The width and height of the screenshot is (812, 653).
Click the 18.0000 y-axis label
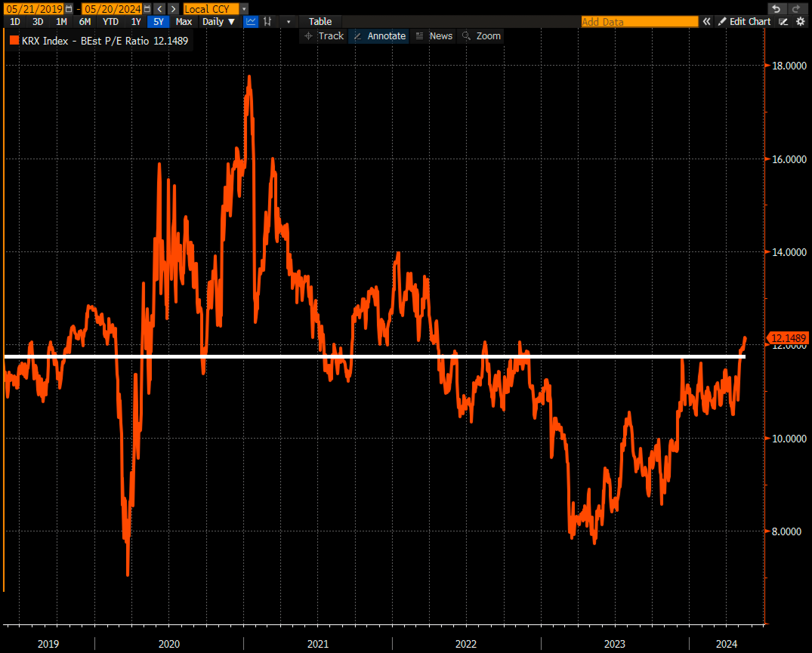[789, 66]
